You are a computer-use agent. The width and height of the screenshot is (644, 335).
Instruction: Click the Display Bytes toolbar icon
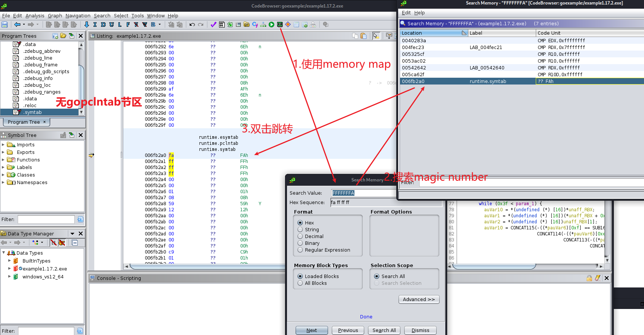pyautogui.click(x=222, y=25)
